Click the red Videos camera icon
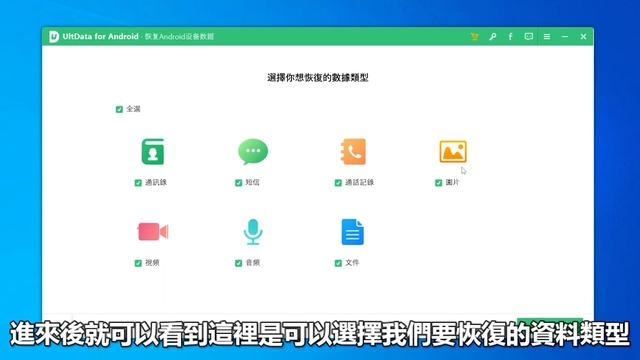The height and width of the screenshot is (360, 640). 153,232
